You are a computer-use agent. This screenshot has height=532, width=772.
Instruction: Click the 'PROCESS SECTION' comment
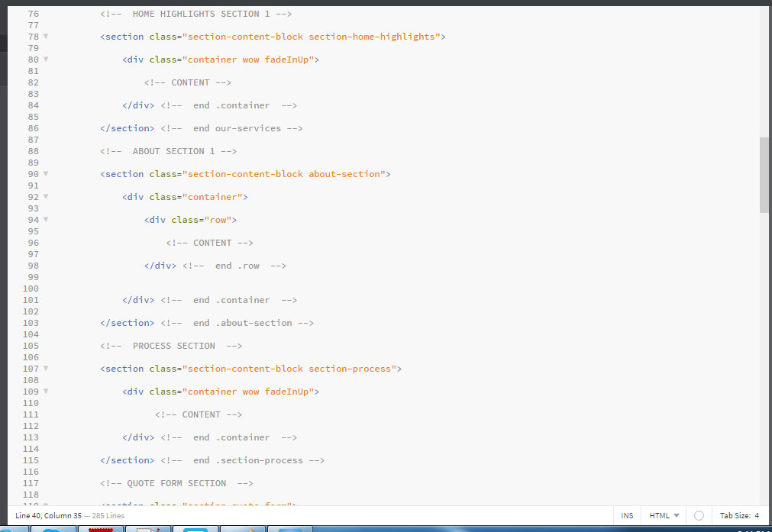[x=171, y=346]
